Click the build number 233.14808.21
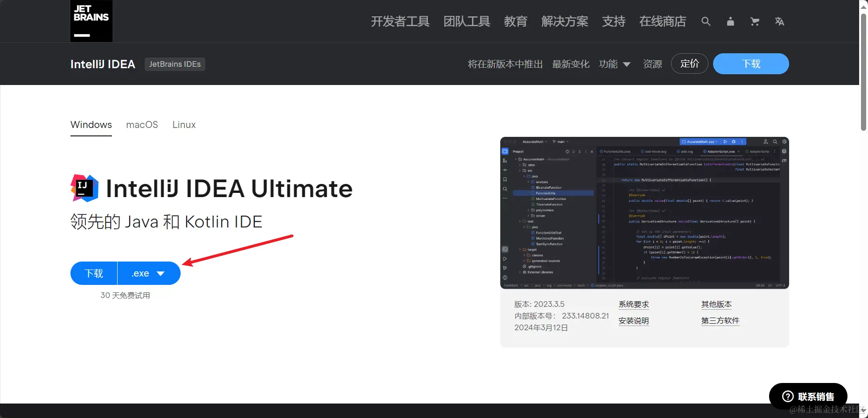 pyautogui.click(x=585, y=316)
